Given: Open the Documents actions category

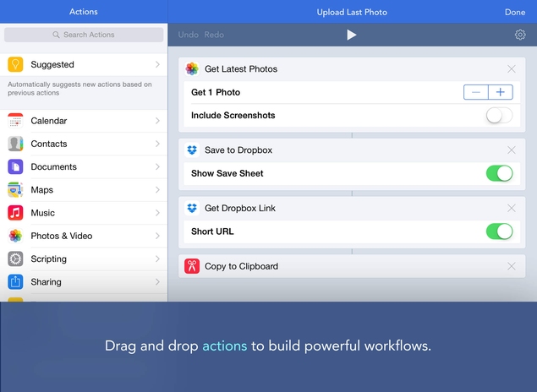Looking at the screenshot, I should 84,166.
